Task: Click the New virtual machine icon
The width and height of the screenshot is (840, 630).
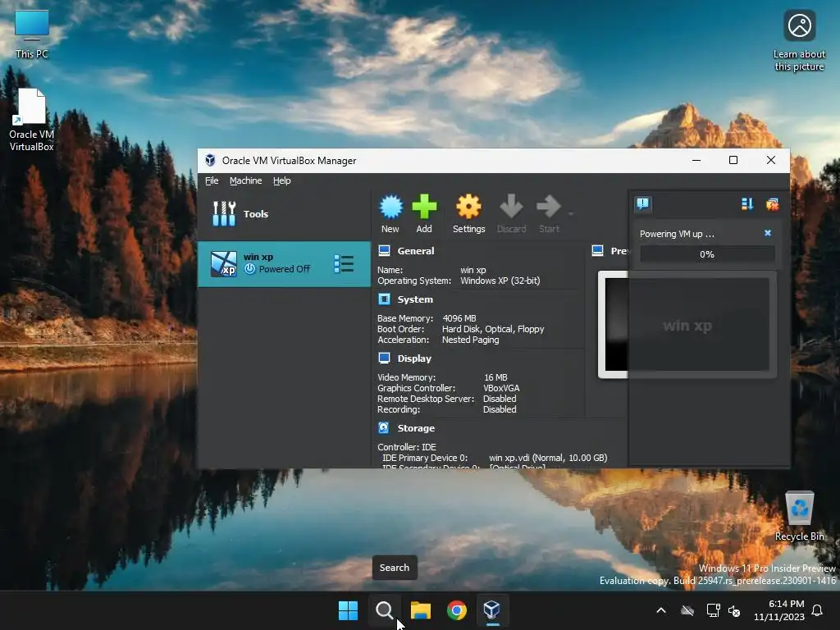Action: click(391, 207)
